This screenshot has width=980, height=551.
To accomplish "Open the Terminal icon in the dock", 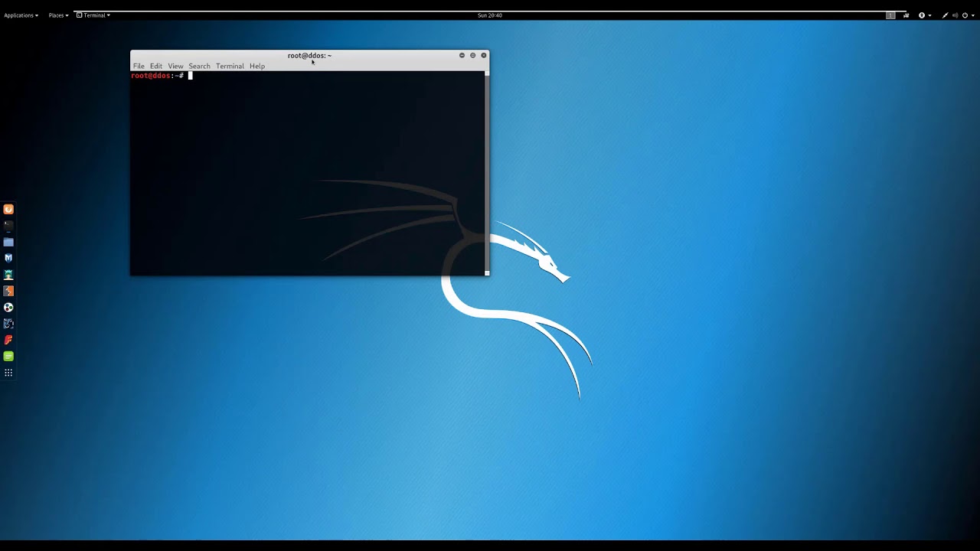I will tap(8, 226).
